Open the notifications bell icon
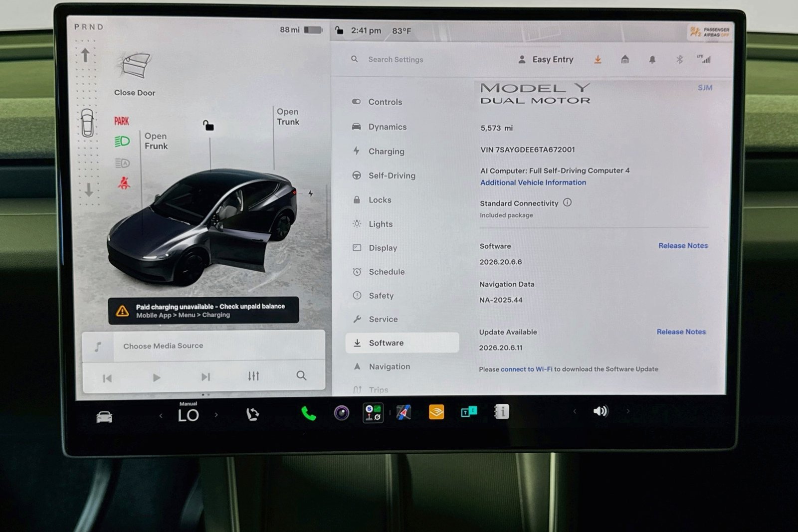798x532 pixels. click(652, 60)
